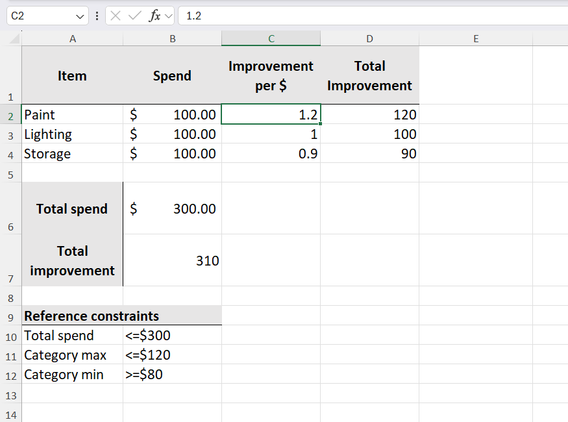Select Lighting's spend cell $100.00
This screenshot has height=422, width=568.
pos(172,134)
